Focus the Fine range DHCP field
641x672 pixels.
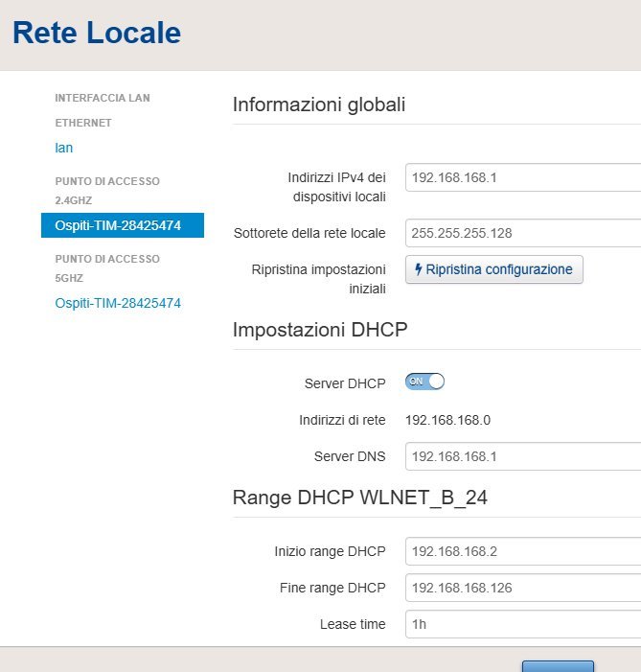click(522, 588)
